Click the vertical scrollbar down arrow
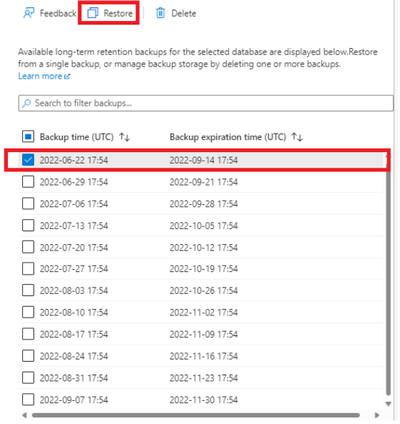 tap(388, 404)
